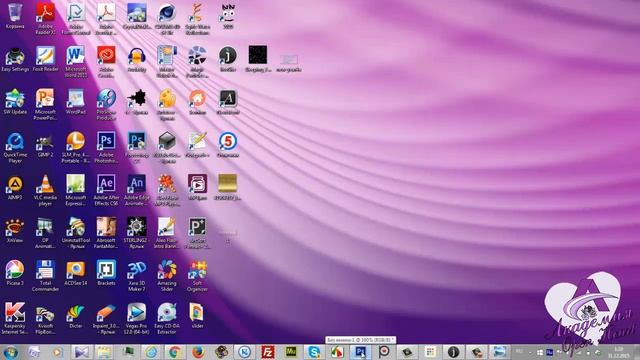Open the dark circle 'j' shortcut
Screen dimensions: 640x360
coord(228,59)
